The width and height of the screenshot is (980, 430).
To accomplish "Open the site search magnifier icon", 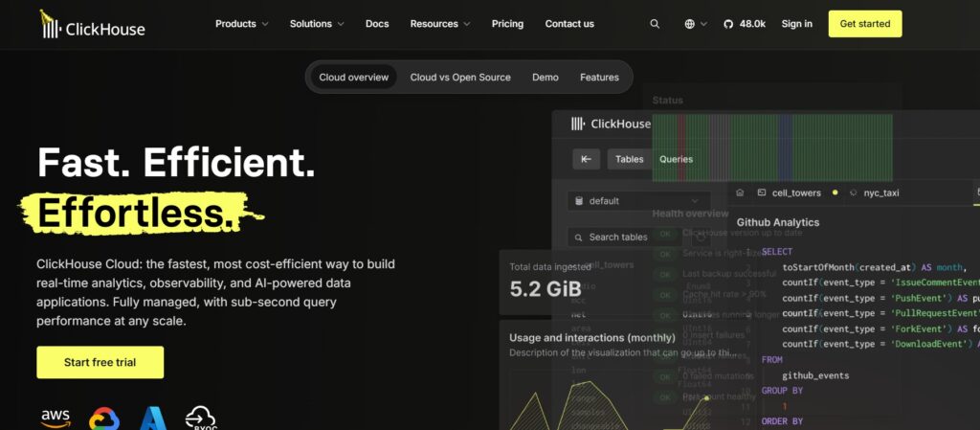I will (655, 24).
